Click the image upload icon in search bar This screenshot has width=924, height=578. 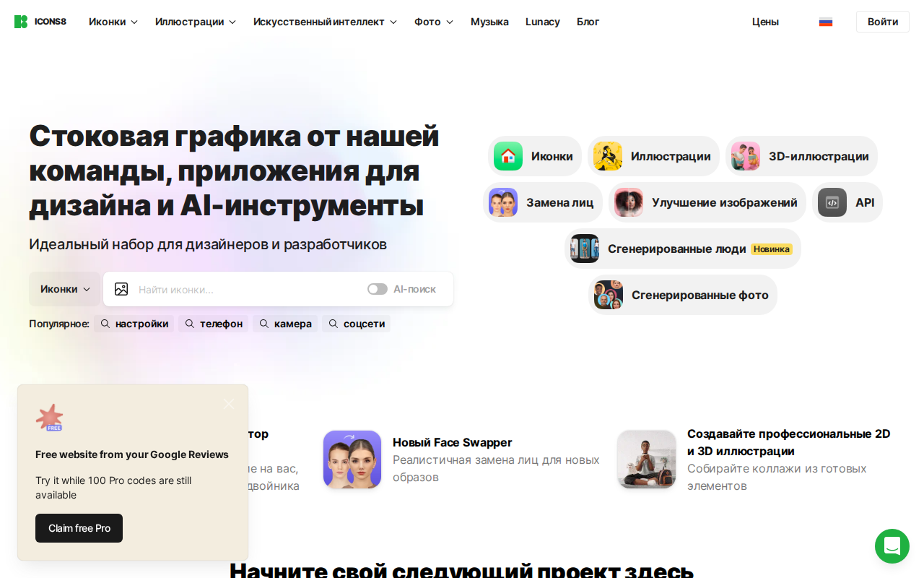[121, 289]
